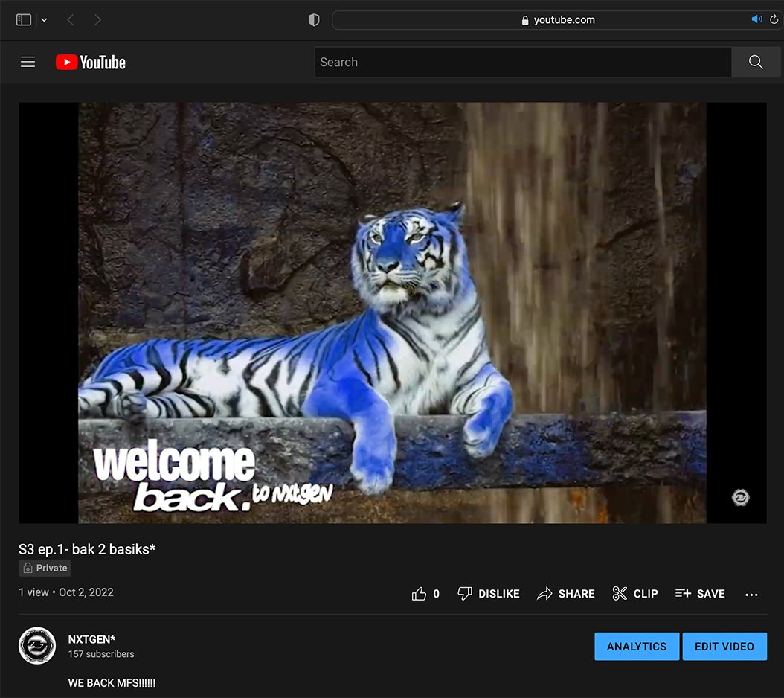784x698 pixels.
Task: Click the Edit Video button
Action: click(724, 647)
